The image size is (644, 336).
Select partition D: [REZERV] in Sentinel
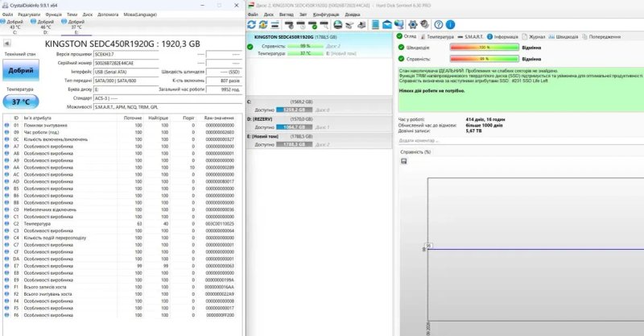[x=320, y=123]
